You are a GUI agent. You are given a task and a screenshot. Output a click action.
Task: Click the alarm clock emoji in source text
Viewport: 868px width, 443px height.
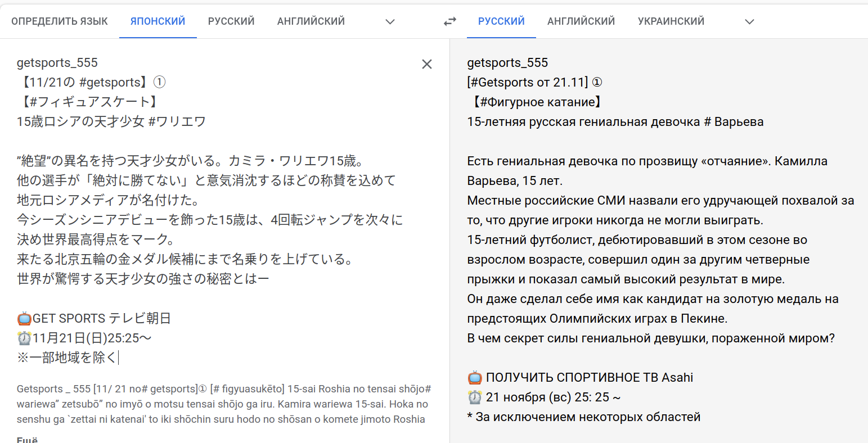[x=24, y=338]
